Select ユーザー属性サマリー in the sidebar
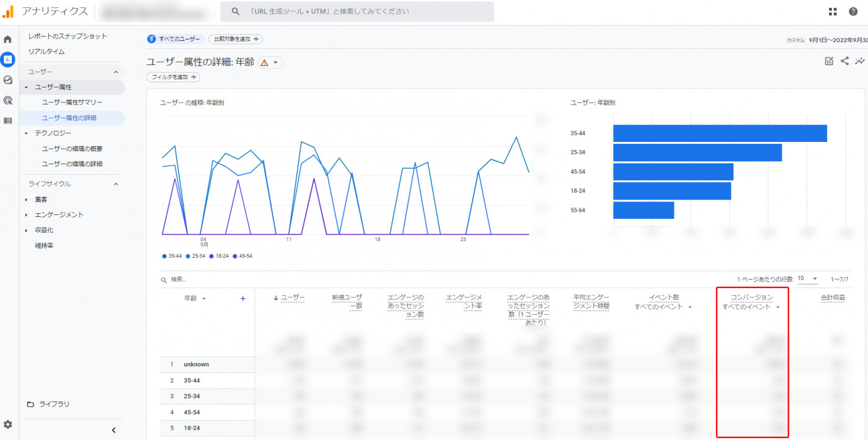Viewport: 868px width, 440px height. pyautogui.click(x=72, y=102)
